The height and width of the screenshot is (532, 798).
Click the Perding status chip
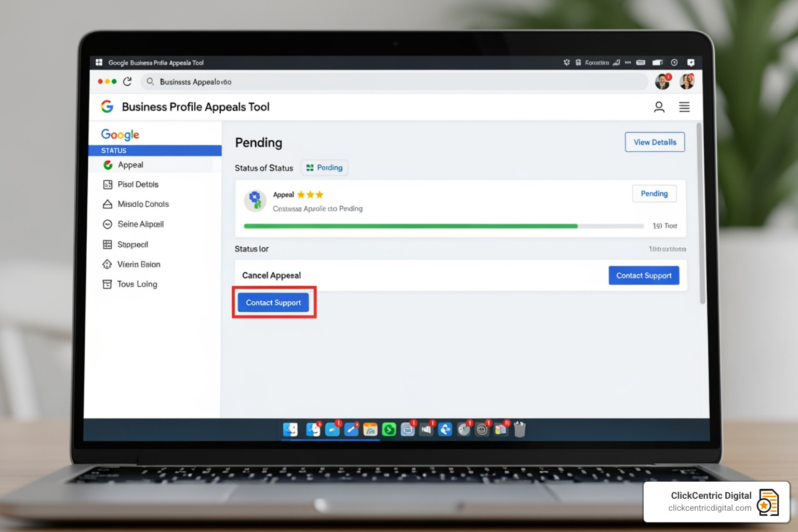click(324, 168)
